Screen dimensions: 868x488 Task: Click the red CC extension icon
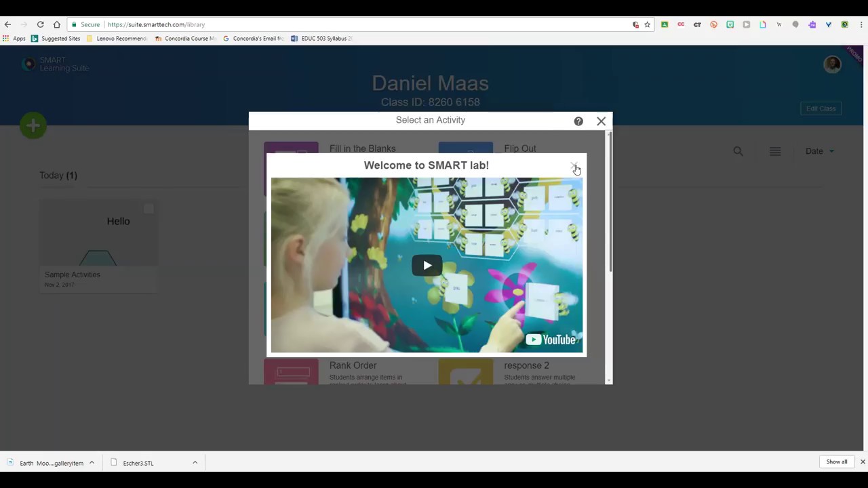point(681,24)
